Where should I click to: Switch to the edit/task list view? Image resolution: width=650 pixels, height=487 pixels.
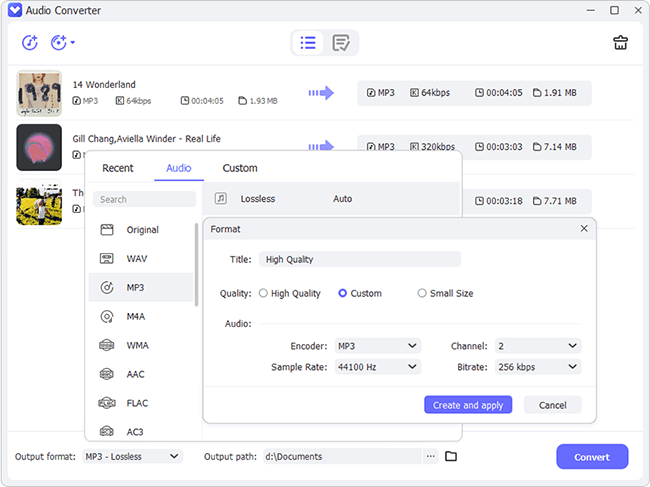(341, 43)
